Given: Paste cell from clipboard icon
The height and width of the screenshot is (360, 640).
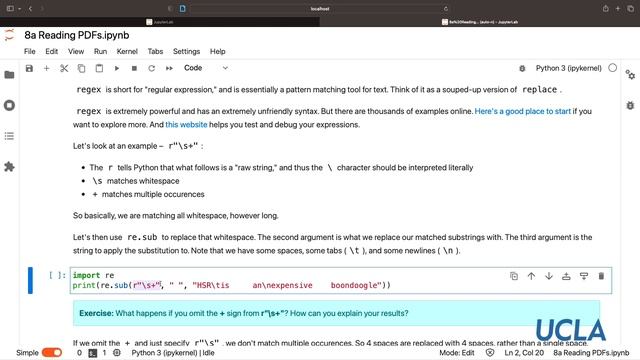Looking at the screenshot, I should [x=99, y=68].
